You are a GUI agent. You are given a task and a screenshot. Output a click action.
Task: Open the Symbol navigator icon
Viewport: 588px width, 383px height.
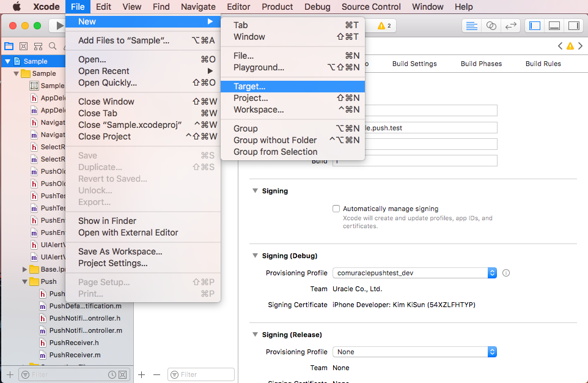click(39, 46)
